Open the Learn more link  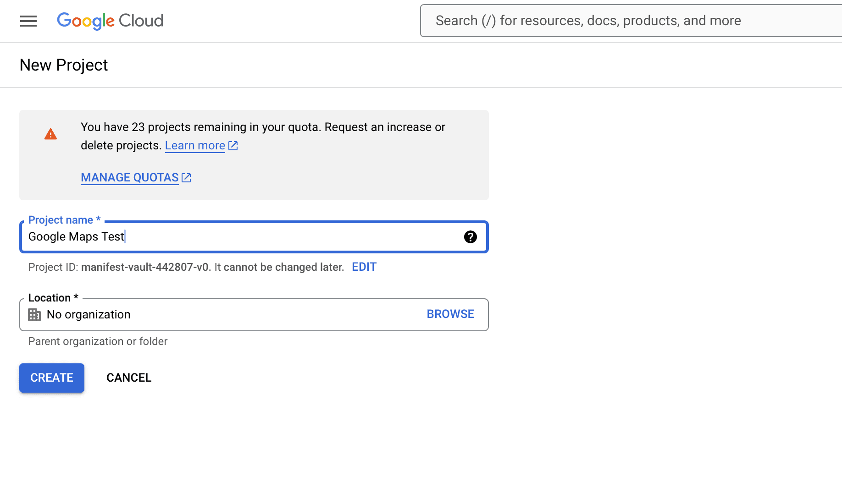195,146
